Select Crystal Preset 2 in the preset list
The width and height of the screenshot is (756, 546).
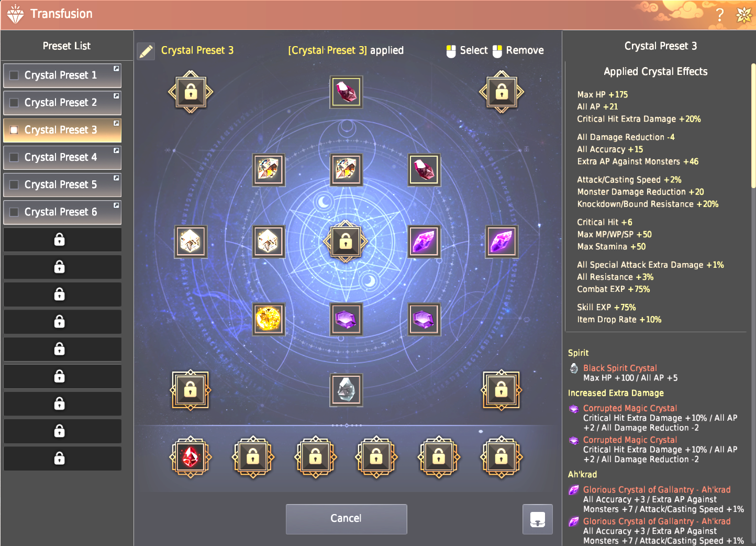coord(62,103)
